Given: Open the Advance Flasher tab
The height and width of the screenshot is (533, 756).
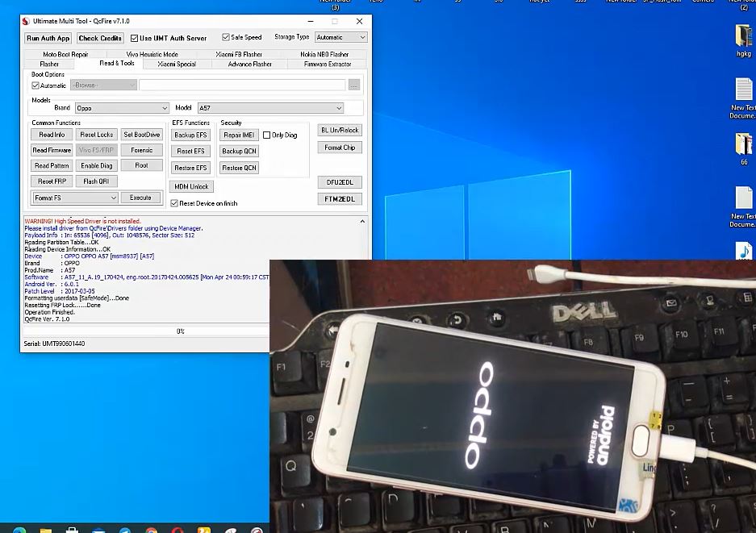Looking at the screenshot, I should 250,64.
